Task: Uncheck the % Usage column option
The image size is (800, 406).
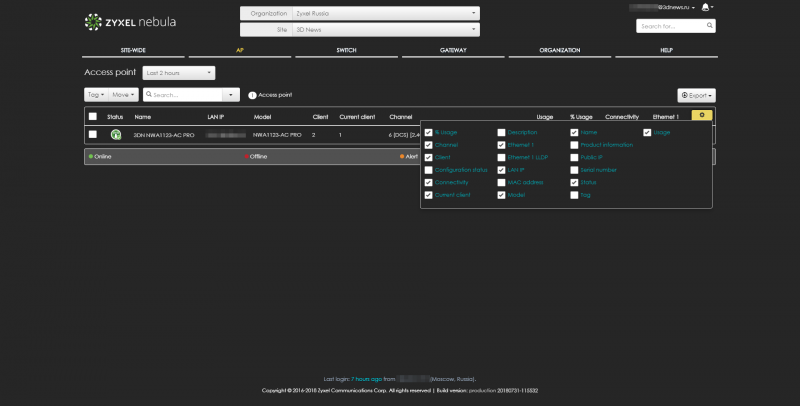Action: click(429, 133)
